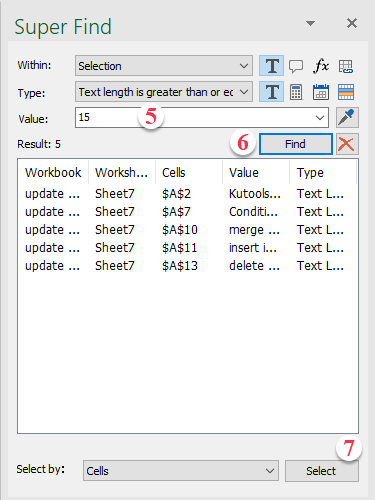Clear results with the red X icon
The height and width of the screenshot is (500, 375).
[347, 144]
